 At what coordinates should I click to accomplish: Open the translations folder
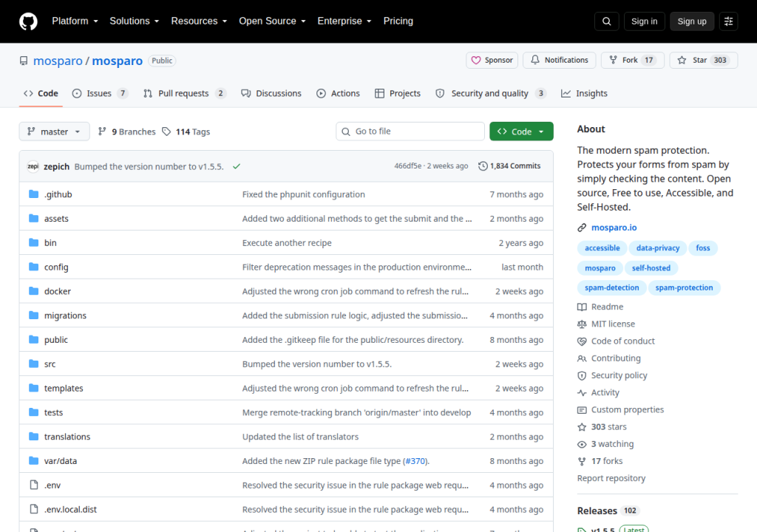click(x=67, y=437)
